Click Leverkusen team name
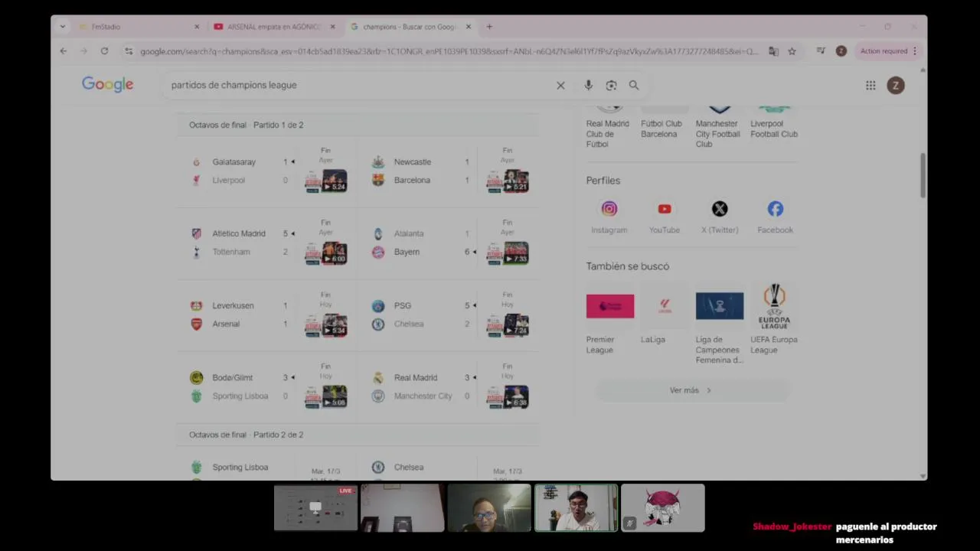The height and width of the screenshot is (551, 980). click(233, 306)
